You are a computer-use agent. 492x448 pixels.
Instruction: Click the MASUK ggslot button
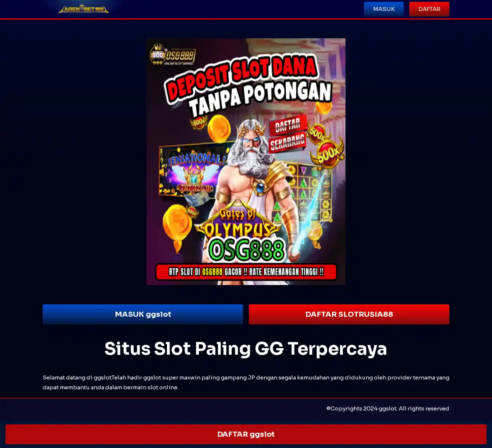(x=143, y=314)
